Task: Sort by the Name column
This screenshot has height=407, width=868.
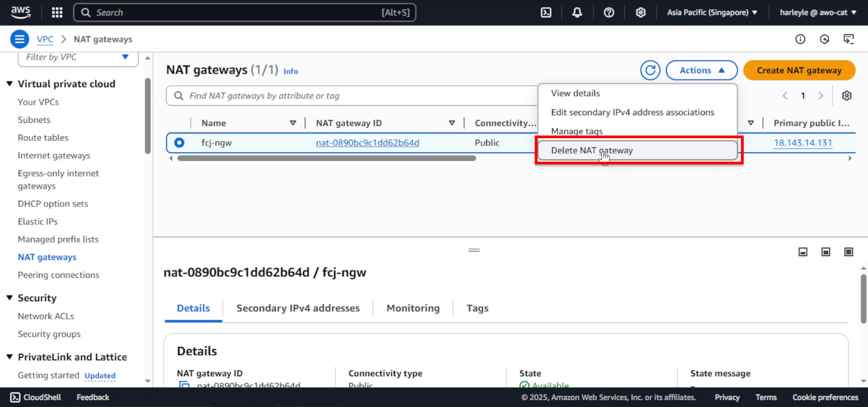Action: [x=293, y=123]
